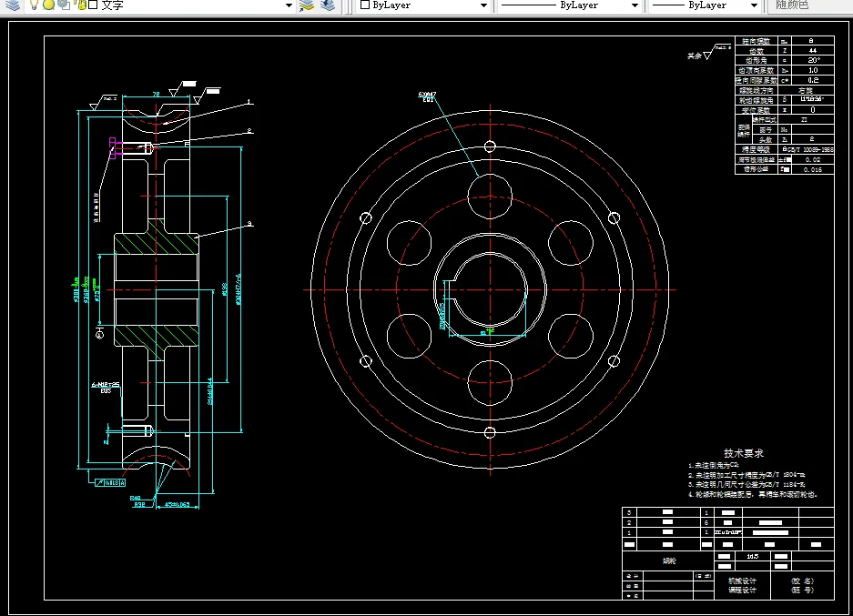Expand the 文字 layer dropdown arrow

click(x=289, y=5)
